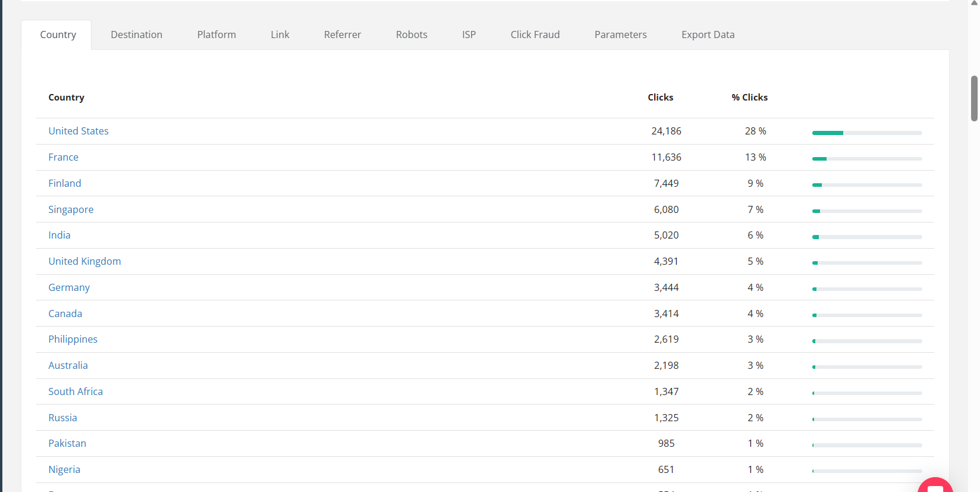Click the Nigeria country link
This screenshot has height=492, width=980.
(x=64, y=469)
